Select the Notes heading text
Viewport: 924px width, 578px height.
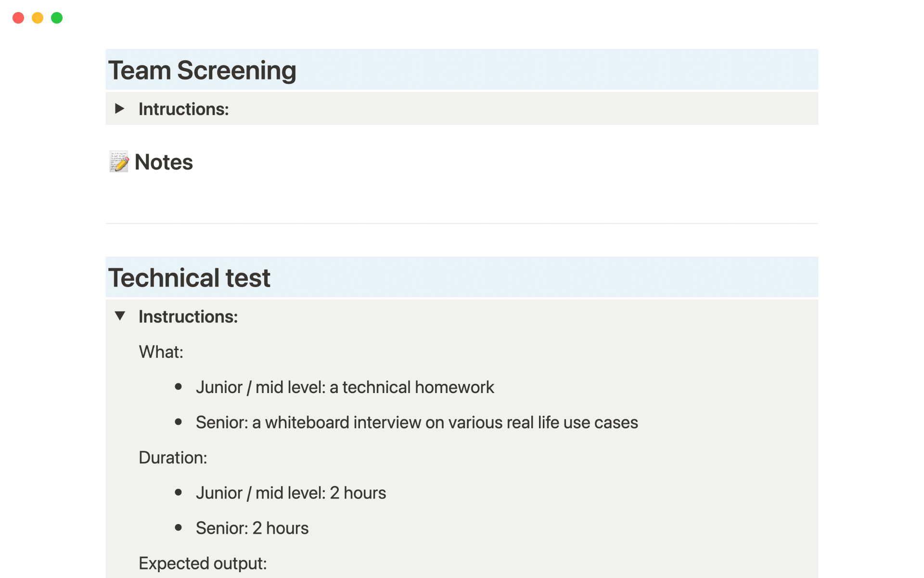pyautogui.click(x=164, y=162)
